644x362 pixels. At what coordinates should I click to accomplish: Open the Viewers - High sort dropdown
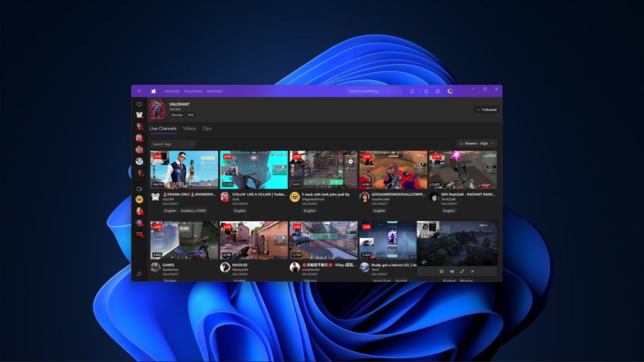(x=477, y=143)
